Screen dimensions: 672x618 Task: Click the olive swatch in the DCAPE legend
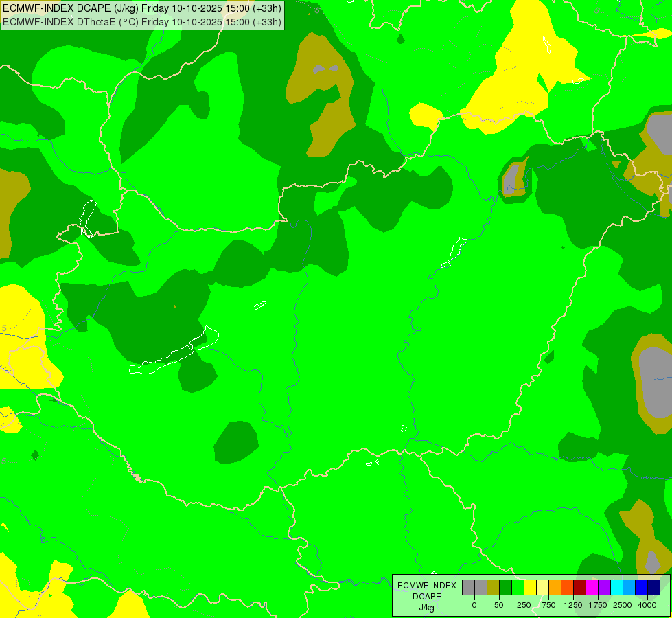pos(494,588)
